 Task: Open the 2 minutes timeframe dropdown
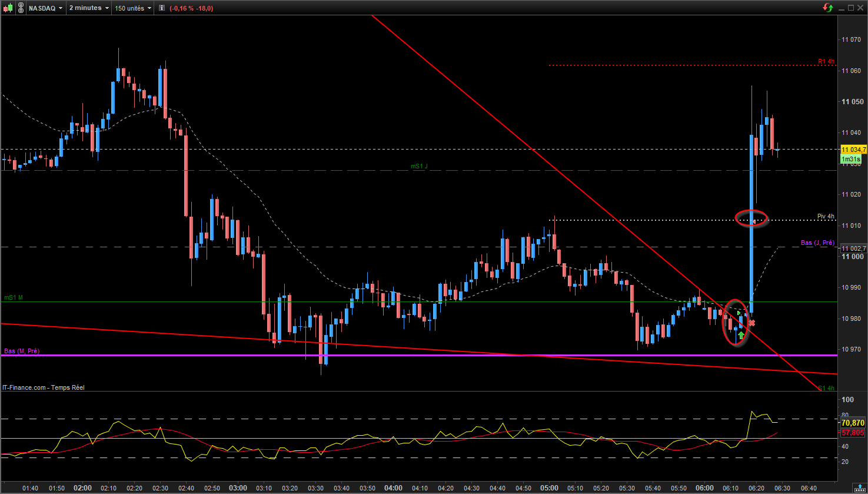pyautogui.click(x=89, y=8)
